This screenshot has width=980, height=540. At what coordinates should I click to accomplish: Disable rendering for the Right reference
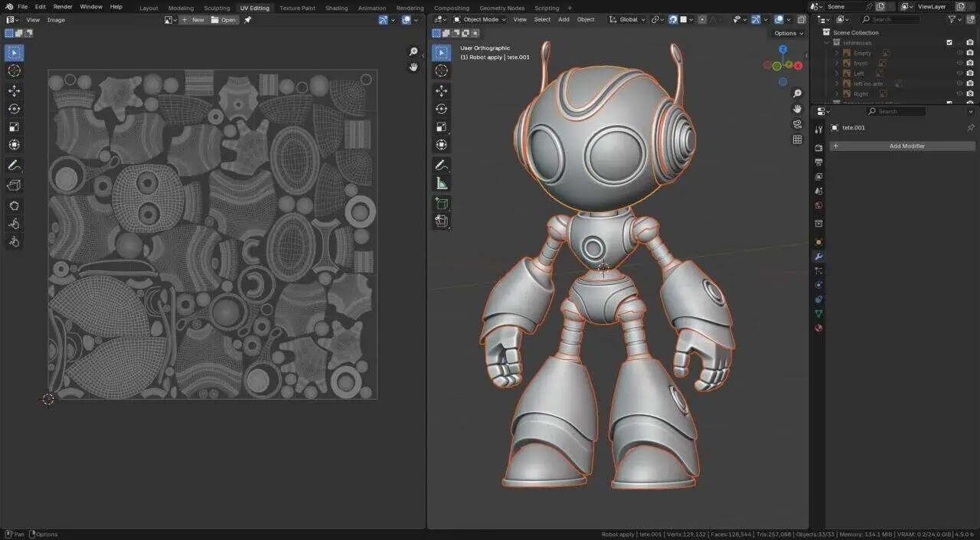pos(970,93)
